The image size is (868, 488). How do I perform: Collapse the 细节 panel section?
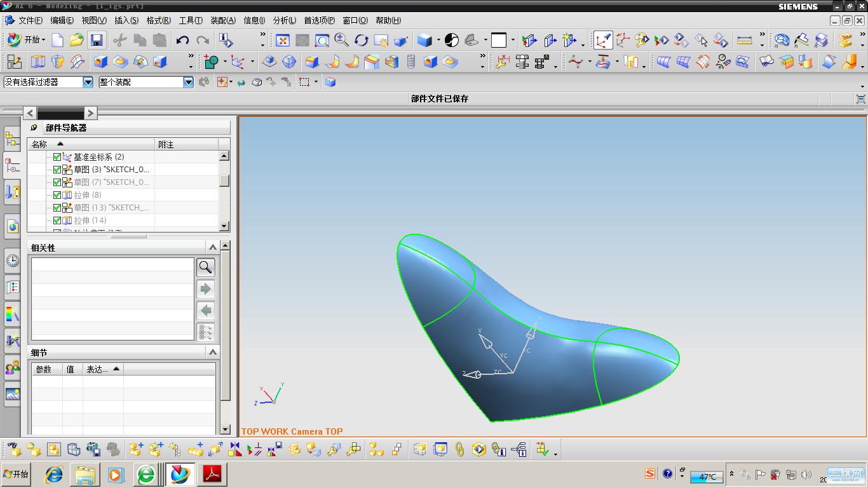click(x=213, y=352)
